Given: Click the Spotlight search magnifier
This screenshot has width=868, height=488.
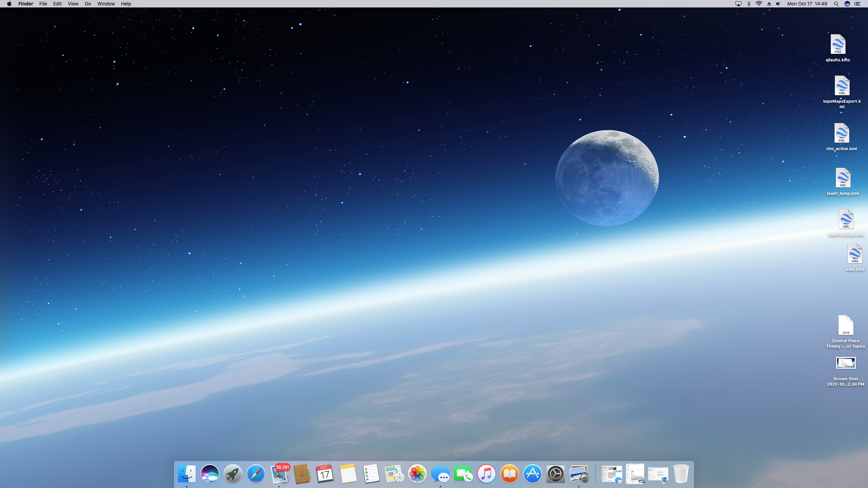Looking at the screenshot, I should (836, 4).
